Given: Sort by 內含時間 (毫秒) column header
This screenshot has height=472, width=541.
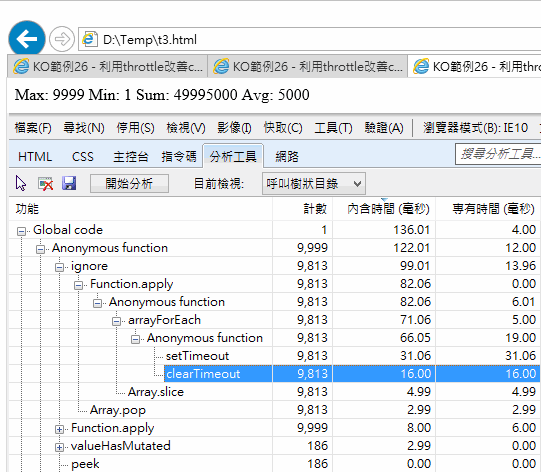Looking at the screenshot, I should 388,209.
